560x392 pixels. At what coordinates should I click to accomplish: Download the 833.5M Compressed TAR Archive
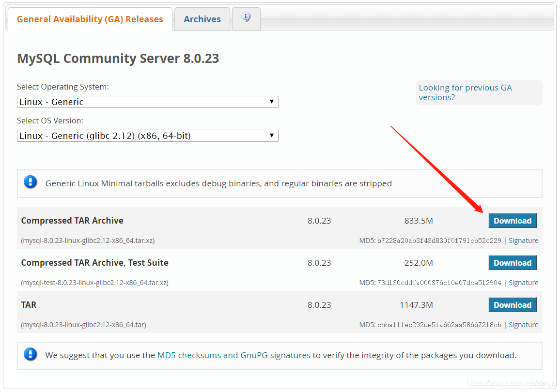[x=513, y=221]
